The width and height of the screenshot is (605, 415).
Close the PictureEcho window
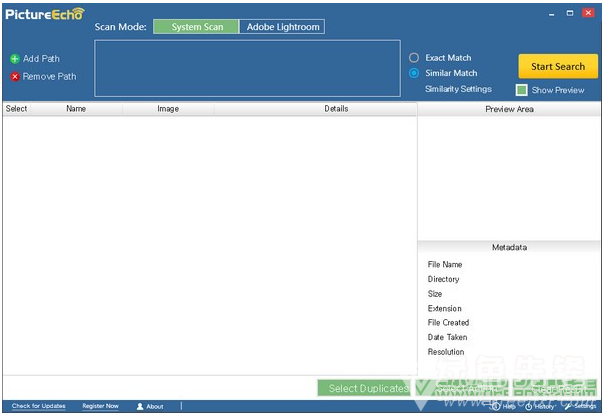pyautogui.click(x=588, y=13)
